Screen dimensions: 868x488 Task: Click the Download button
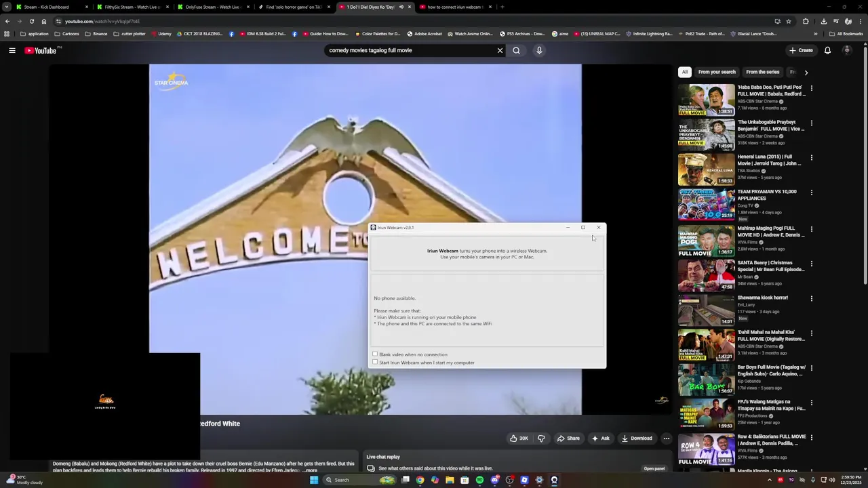click(x=637, y=439)
